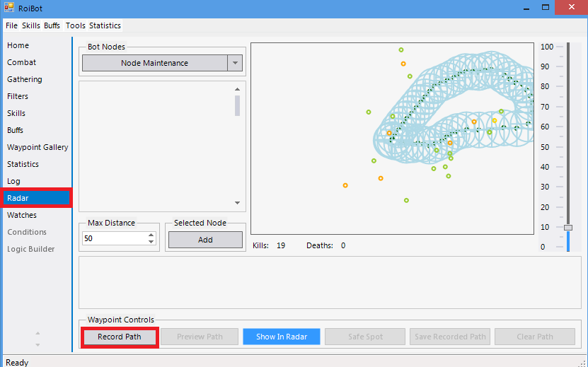Minimize the RoiBot window
The width and height of the screenshot is (588, 367).
pyautogui.click(x=526, y=8)
